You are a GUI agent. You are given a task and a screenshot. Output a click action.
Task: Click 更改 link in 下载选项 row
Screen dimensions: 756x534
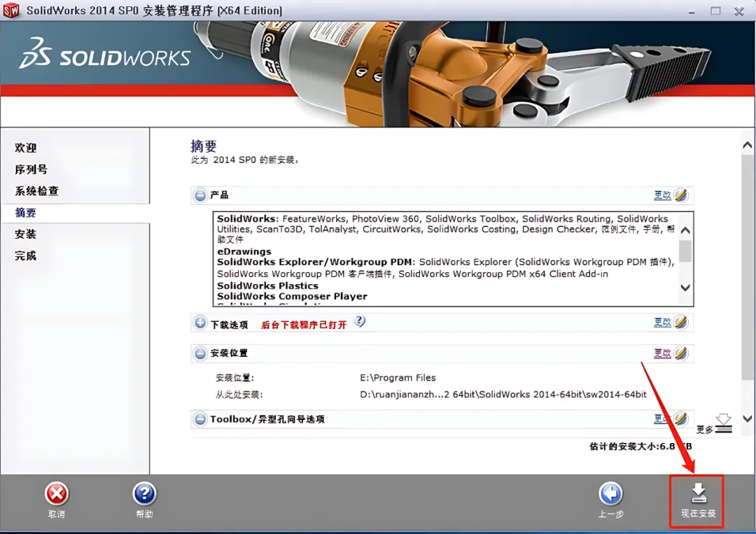662,322
